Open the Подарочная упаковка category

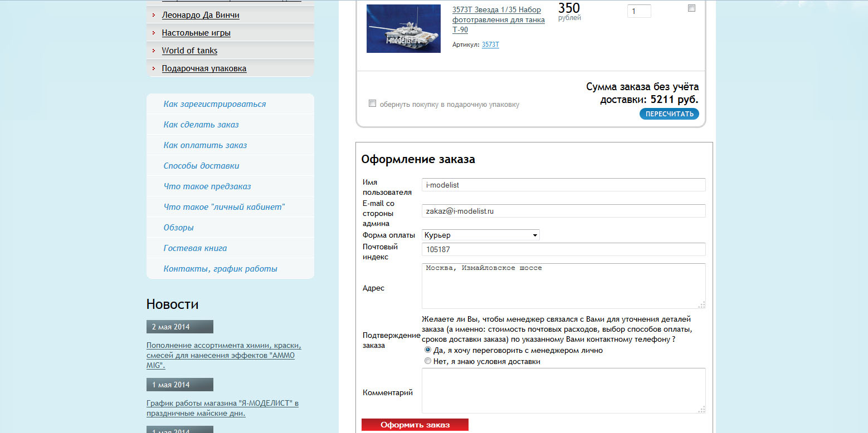(204, 68)
